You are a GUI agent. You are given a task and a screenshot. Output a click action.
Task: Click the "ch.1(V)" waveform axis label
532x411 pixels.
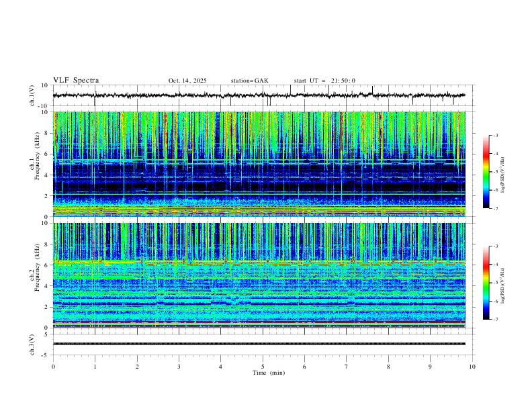(x=32, y=95)
